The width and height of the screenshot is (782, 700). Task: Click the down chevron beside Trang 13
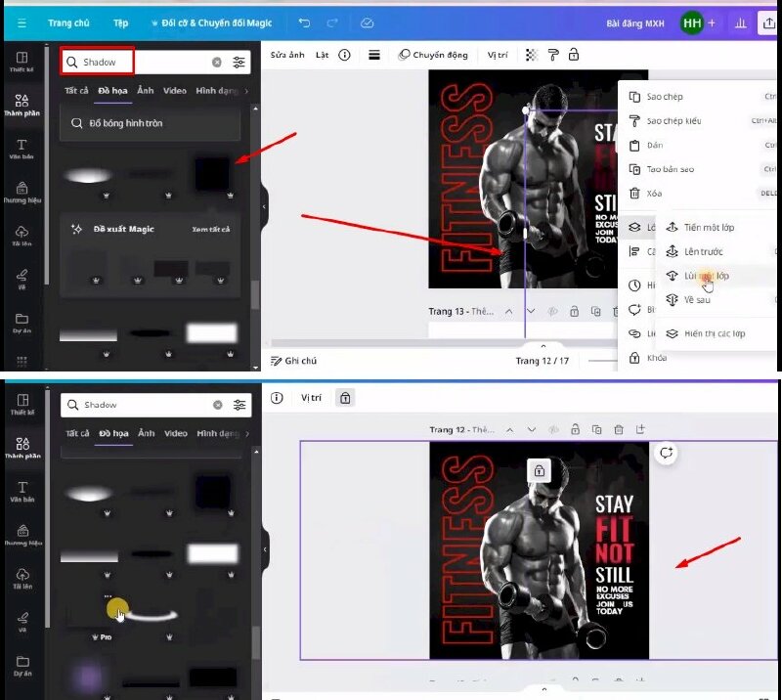tap(530, 312)
